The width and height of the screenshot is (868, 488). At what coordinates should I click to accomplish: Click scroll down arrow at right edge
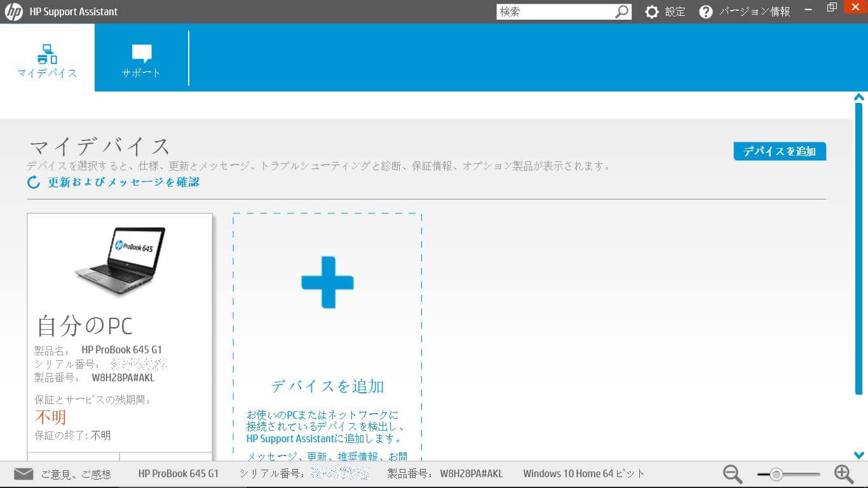859,455
